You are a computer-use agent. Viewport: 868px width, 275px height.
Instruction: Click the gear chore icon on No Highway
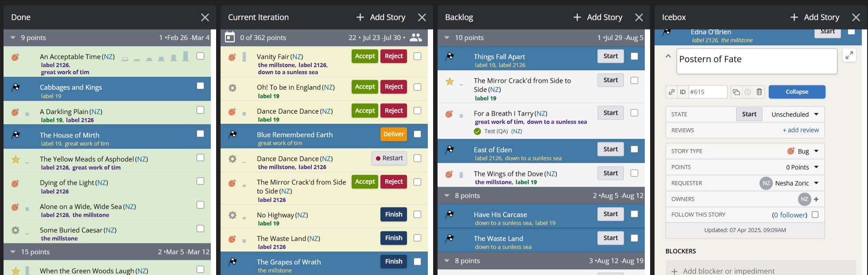tap(232, 215)
